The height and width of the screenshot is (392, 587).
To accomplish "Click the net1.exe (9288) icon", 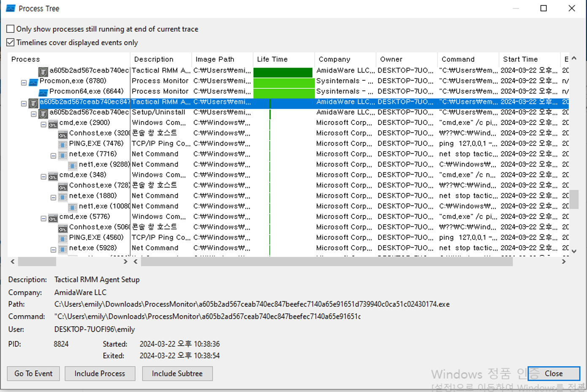I will pyautogui.click(x=72, y=165).
